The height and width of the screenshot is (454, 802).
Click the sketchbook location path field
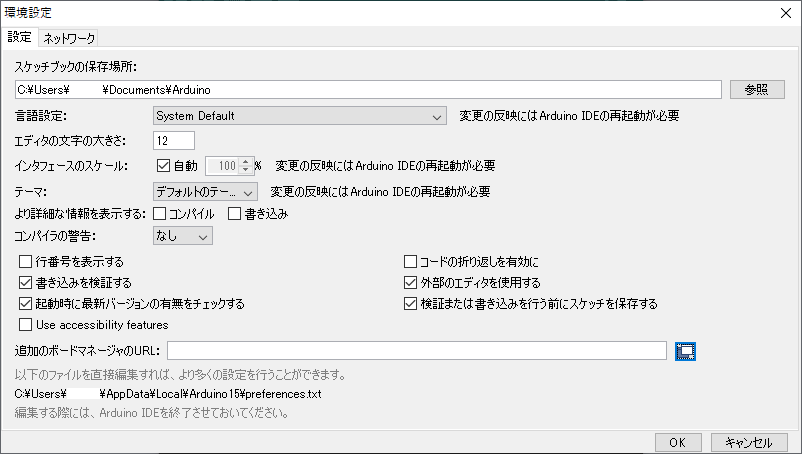[368, 89]
